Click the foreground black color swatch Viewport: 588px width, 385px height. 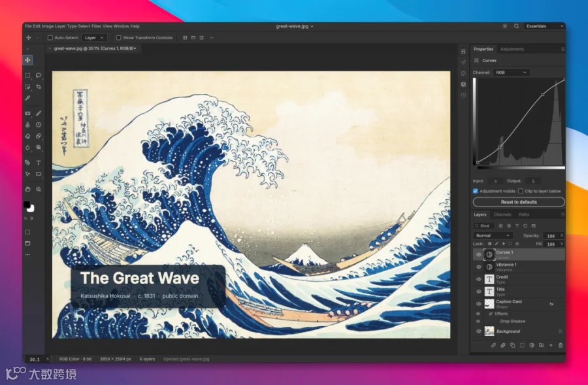click(27, 205)
